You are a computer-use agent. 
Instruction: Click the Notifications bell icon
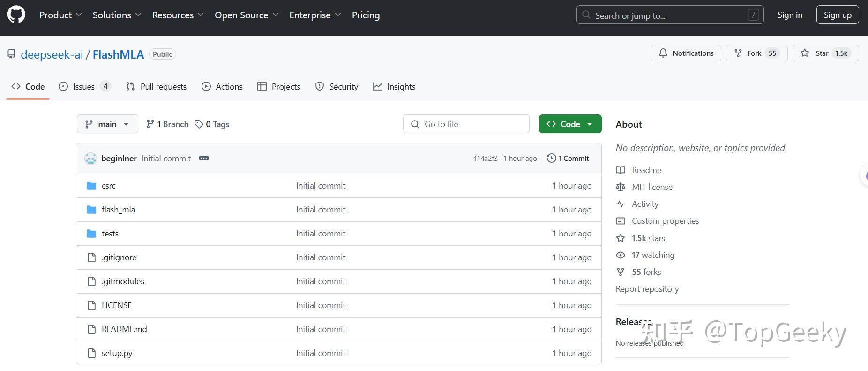pyautogui.click(x=663, y=53)
